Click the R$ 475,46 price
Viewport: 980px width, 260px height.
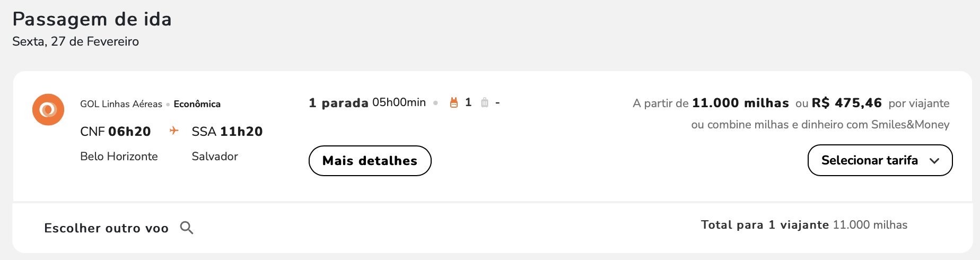tap(846, 103)
